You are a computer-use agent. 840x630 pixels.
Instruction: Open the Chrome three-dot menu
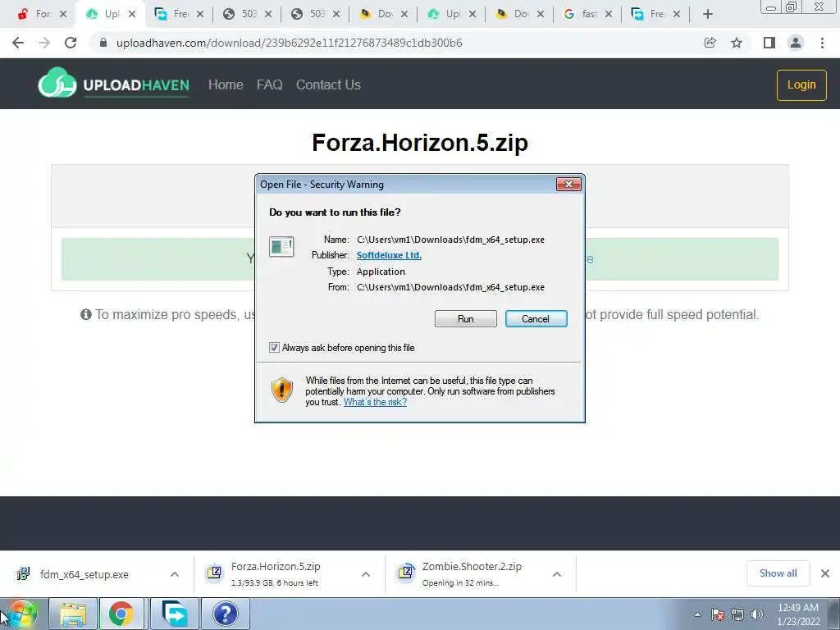pyautogui.click(x=822, y=43)
